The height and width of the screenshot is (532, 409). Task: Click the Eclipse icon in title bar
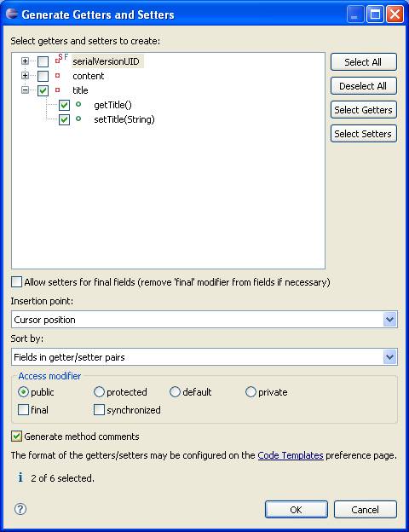pyautogui.click(x=12, y=14)
